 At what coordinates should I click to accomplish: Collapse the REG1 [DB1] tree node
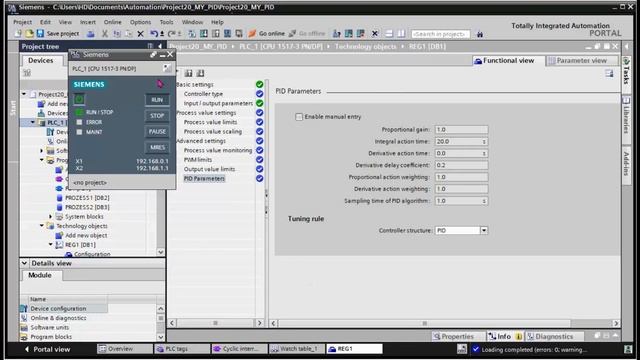(51, 244)
